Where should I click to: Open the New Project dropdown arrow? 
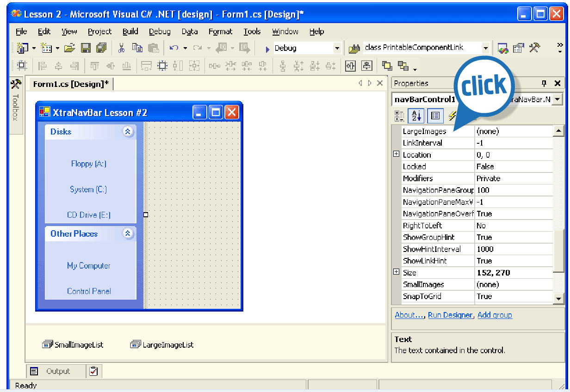pos(34,48)
